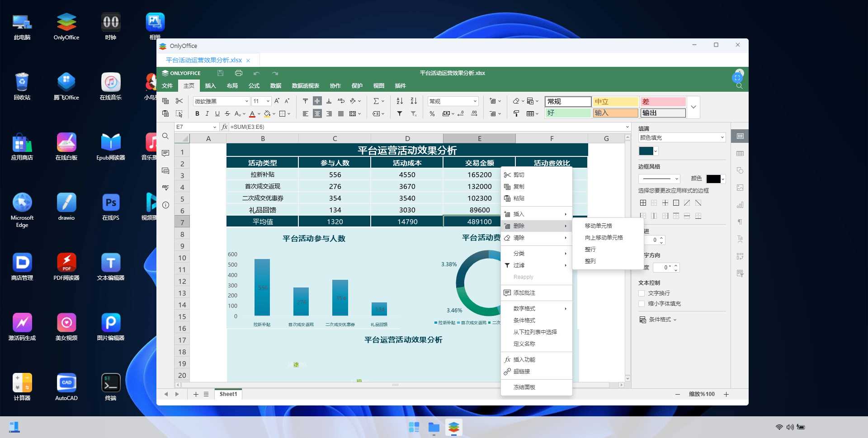The height and width of the screenshot is (438, 868).
Task: Switch to the 插入 ribbon tab
Action: point(210,85)
